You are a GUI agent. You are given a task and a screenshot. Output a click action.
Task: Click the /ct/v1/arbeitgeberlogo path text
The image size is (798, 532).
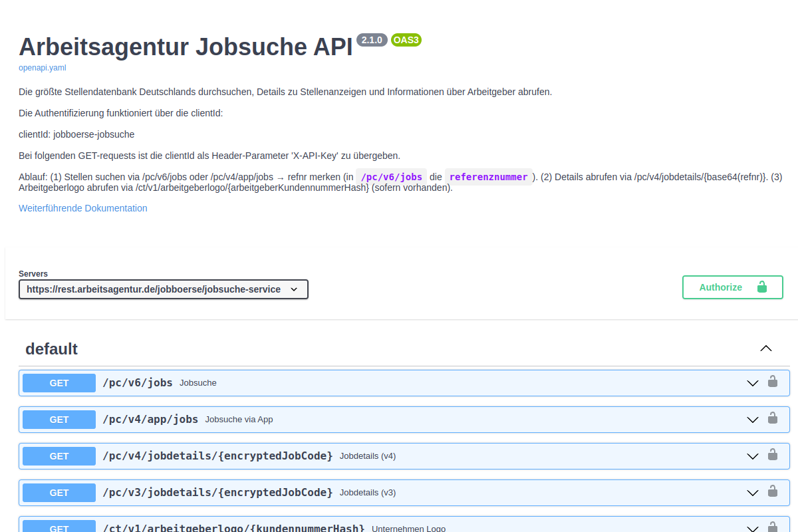click(233, 528)
